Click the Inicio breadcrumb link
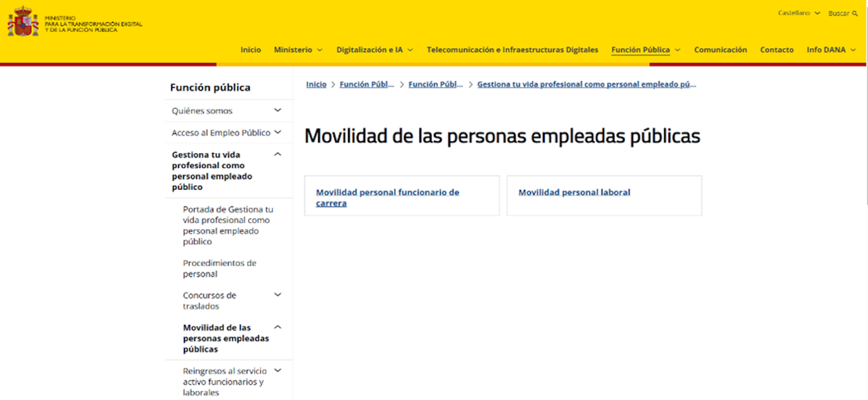Viewport: 868px width, 400px height. coord(316,85)
